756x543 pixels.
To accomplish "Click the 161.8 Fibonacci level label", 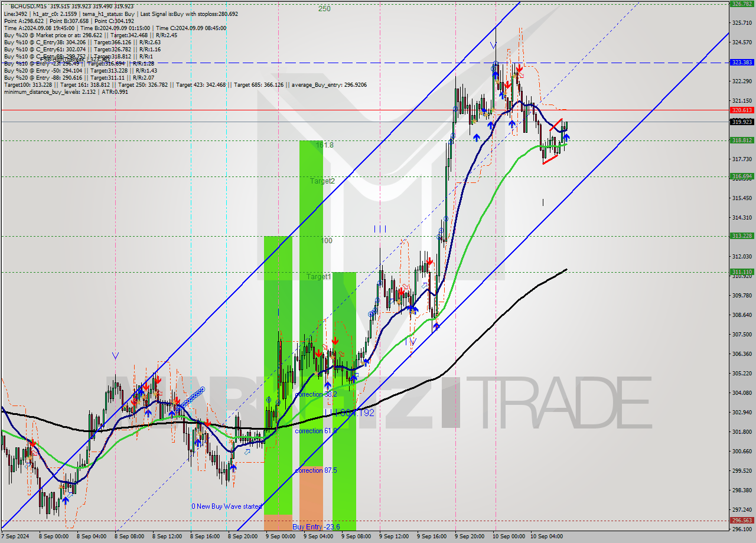I will point(324,145).
